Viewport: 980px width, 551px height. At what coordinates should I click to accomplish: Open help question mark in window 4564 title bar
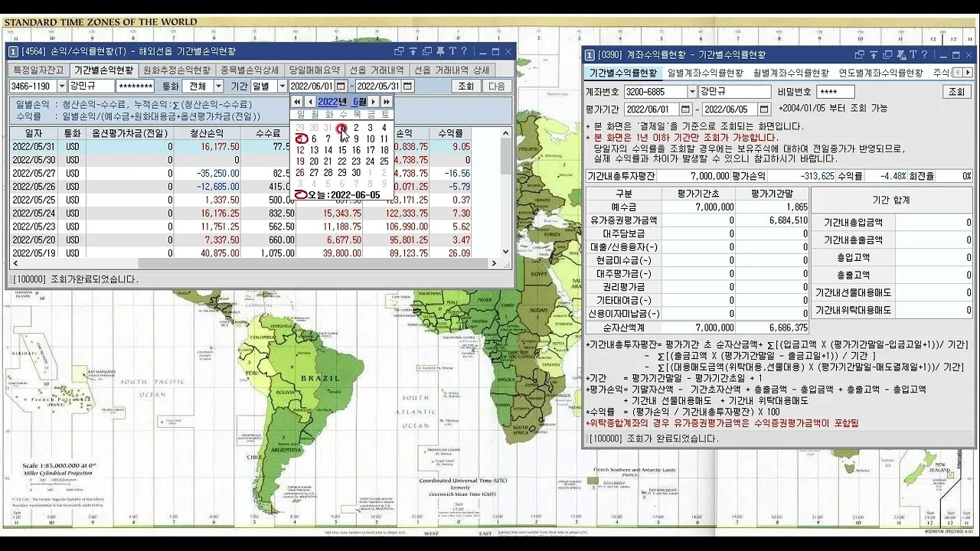(x=465, y=51)
